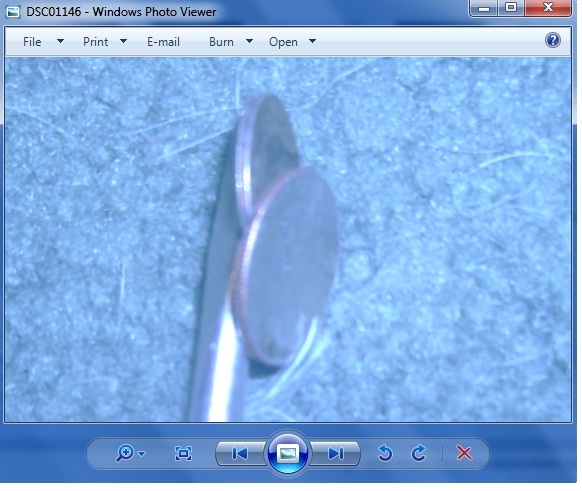Expand the File dropdown arrow
Image resolution: width=582 pixels, height=491 pixels.
(x=60, y=41)
